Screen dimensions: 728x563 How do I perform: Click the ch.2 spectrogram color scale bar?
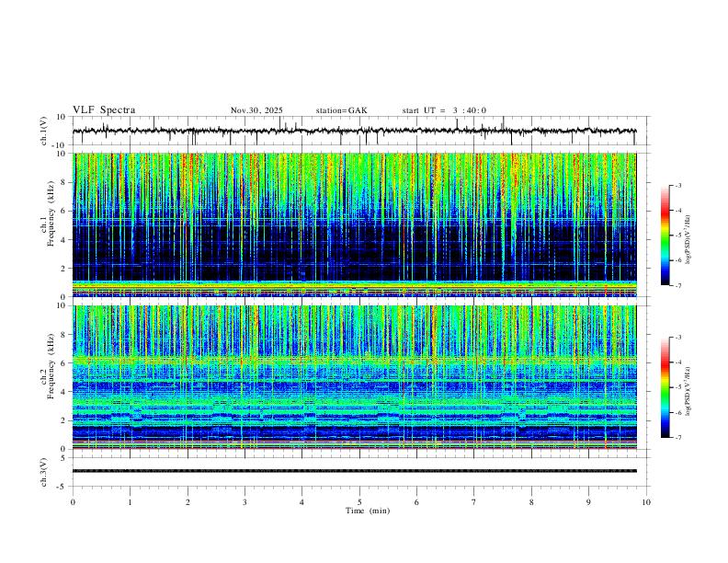click(665, 387)
